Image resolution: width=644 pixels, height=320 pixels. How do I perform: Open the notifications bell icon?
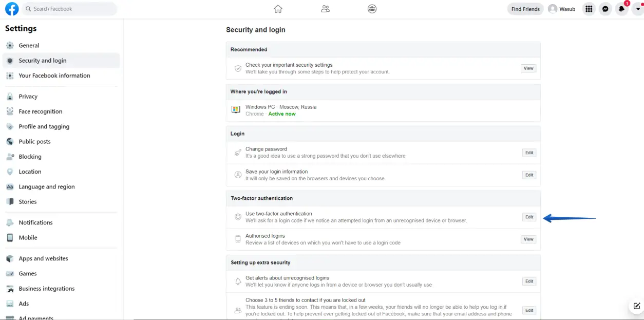click(622, 9)
